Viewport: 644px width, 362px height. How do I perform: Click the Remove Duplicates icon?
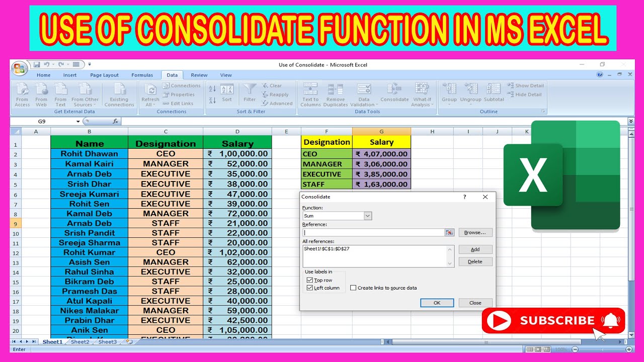click(x=336, y=89)
